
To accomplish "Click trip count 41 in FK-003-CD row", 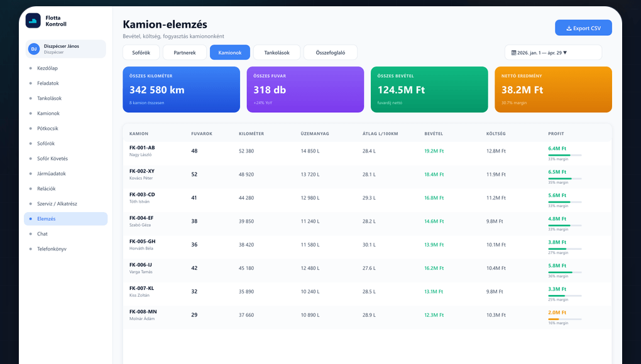I will [194, 198].
